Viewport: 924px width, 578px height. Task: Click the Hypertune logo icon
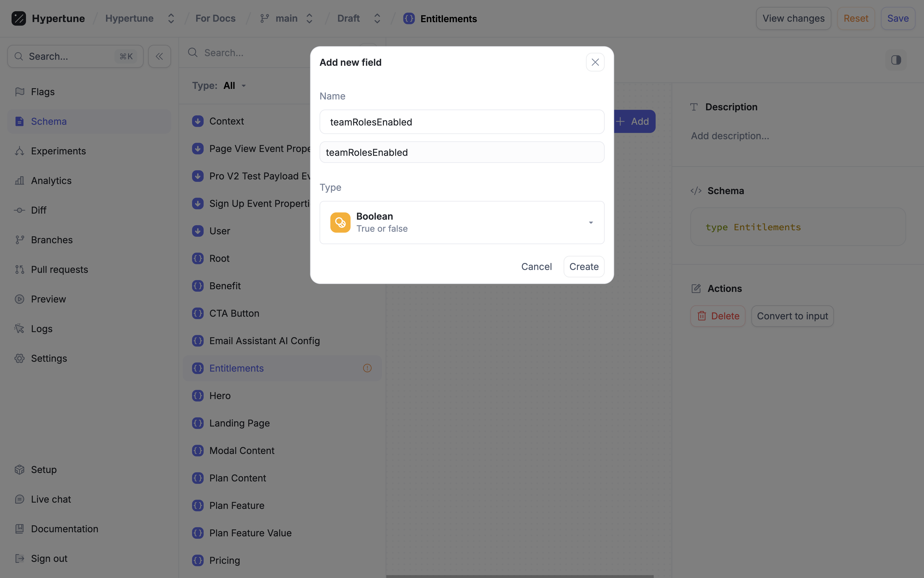click(x=18, y=18)
